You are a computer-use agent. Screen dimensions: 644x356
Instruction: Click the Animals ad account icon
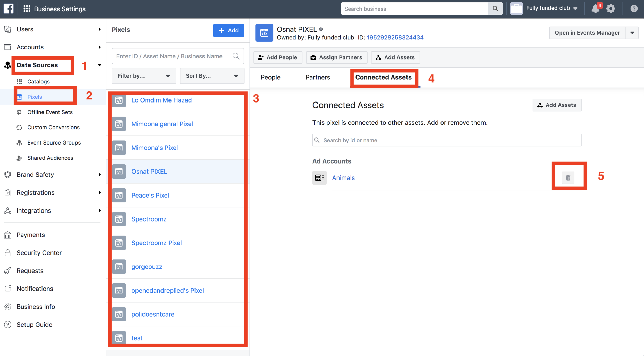pos(319,178)
